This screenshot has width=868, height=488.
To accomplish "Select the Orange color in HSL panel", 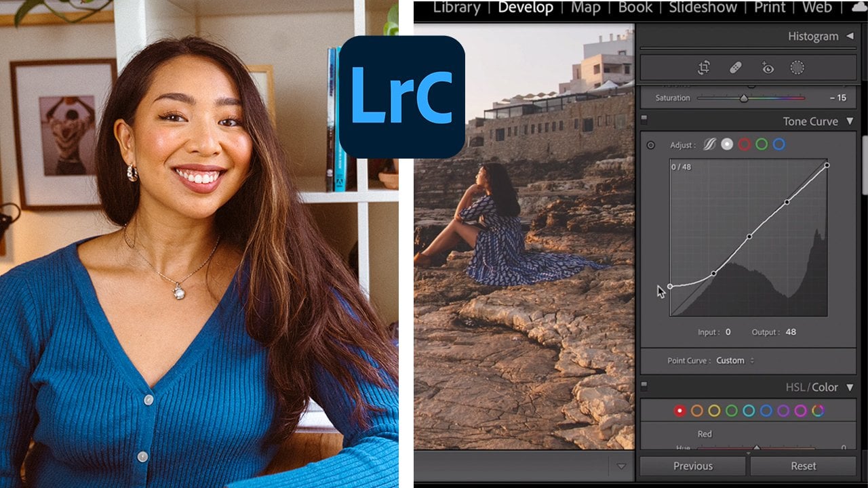I will tap(696, 411).
